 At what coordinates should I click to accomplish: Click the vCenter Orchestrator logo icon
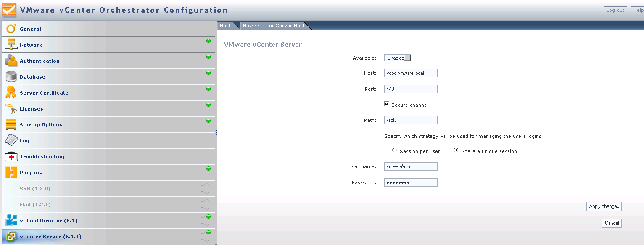point(9,10)
